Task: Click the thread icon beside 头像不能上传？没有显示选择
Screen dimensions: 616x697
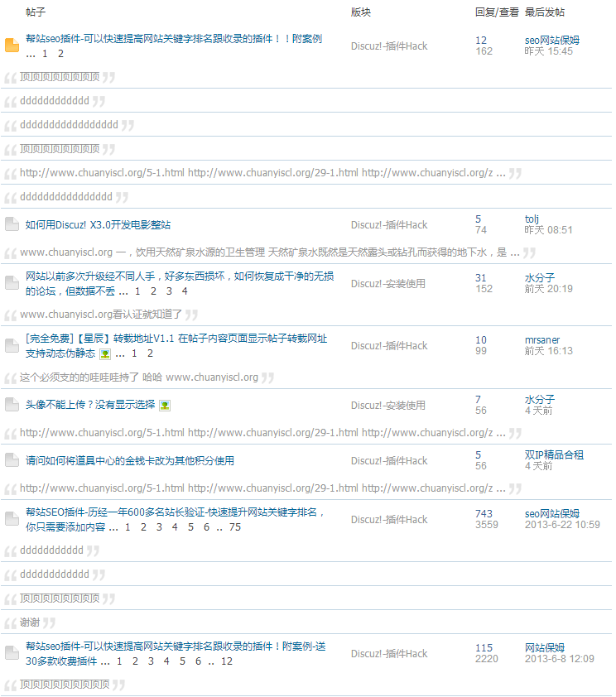Action: point(12,405)
